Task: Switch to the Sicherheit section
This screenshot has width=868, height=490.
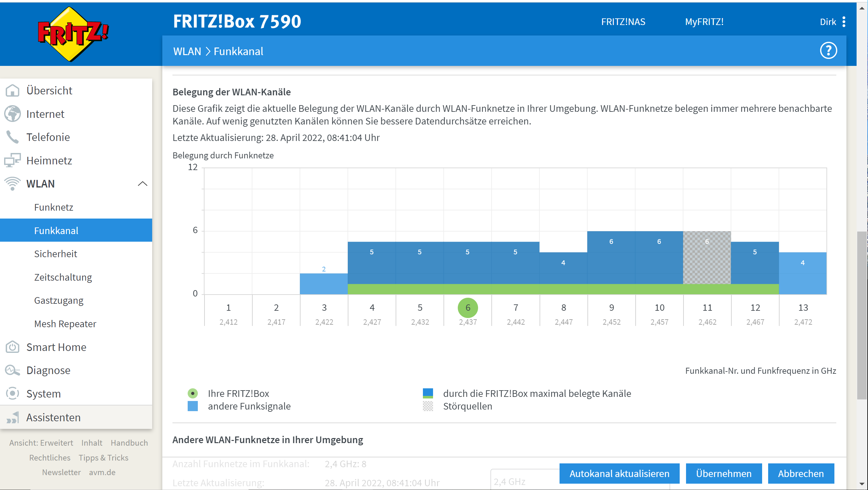Action: coord(56,254)
